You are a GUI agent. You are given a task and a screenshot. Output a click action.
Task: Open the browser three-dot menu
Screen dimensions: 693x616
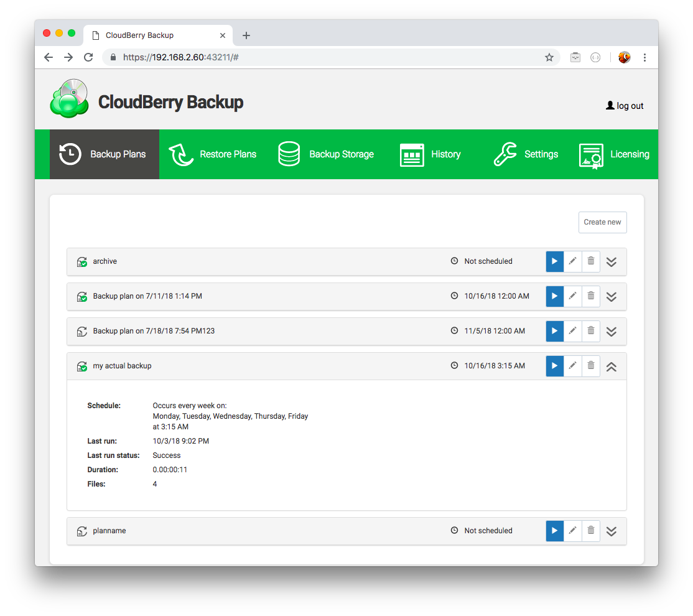(x=645, y=57)
